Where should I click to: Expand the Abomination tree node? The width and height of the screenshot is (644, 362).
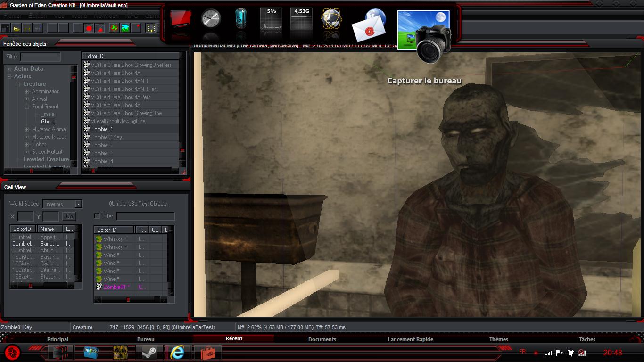point(26,91)
